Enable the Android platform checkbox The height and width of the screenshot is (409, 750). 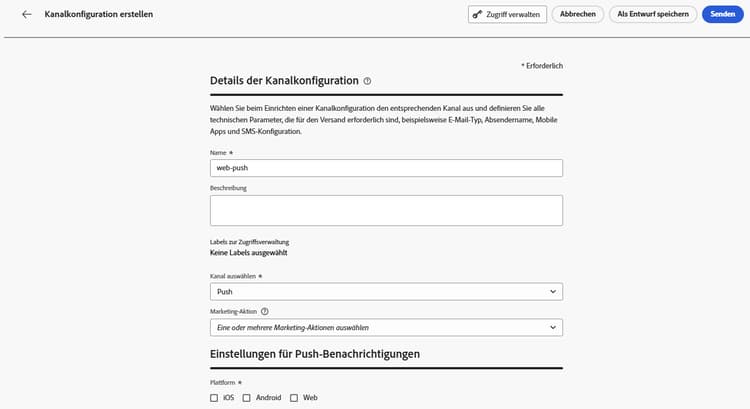pyautogui.click(x=246, y=398)
